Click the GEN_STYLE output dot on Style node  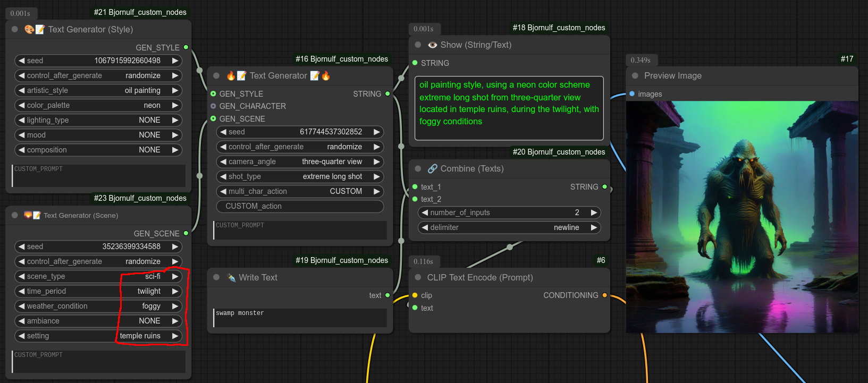pos(186,47)
